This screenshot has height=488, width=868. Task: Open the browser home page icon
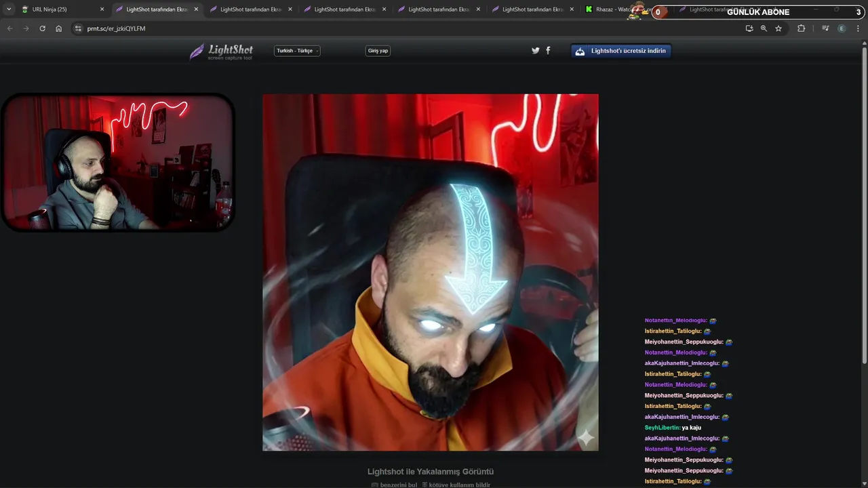pos(58,28)
